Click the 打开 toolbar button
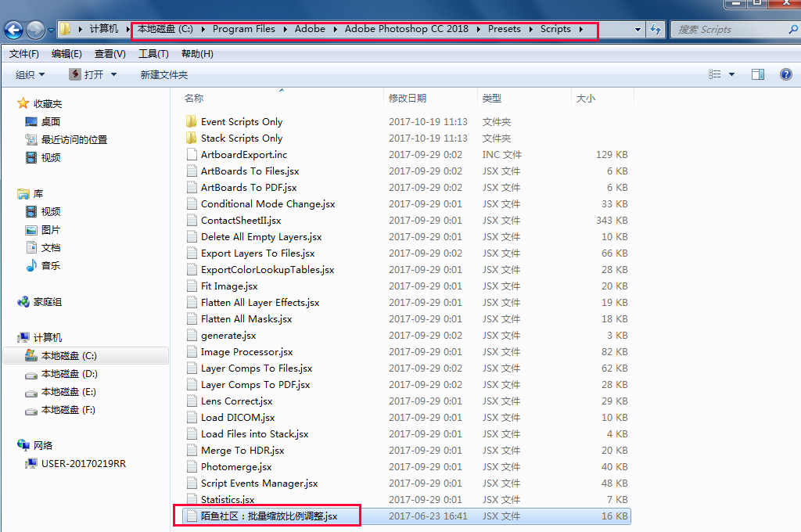The width and height of the screenshot is (801, 532). click(87, 74)
